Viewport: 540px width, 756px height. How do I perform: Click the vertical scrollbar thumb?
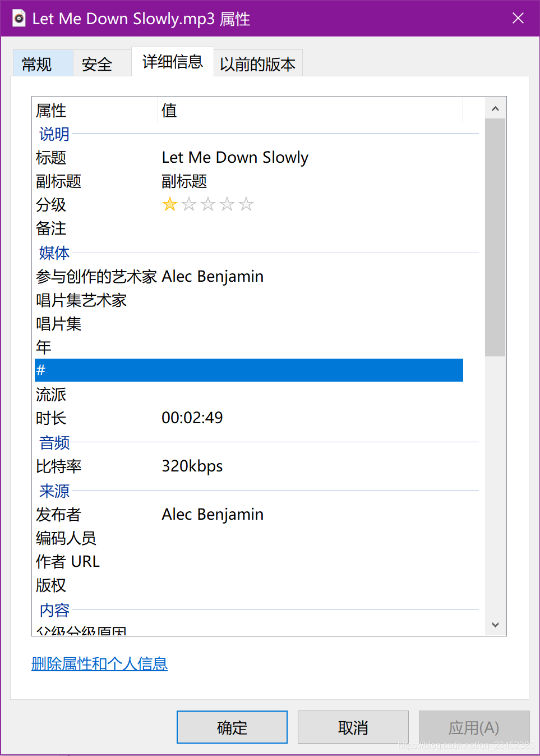(495, 237)
